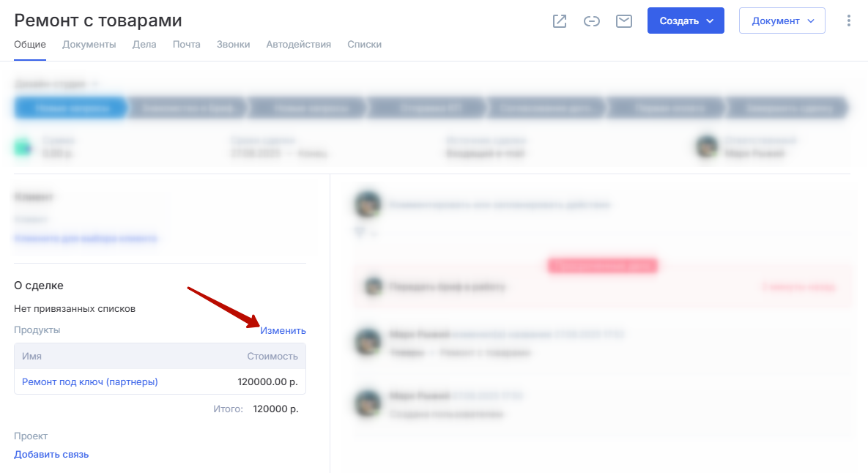Click the chain link icon in header
This screenshot has height=473, width=868.
tap(592, 21)
